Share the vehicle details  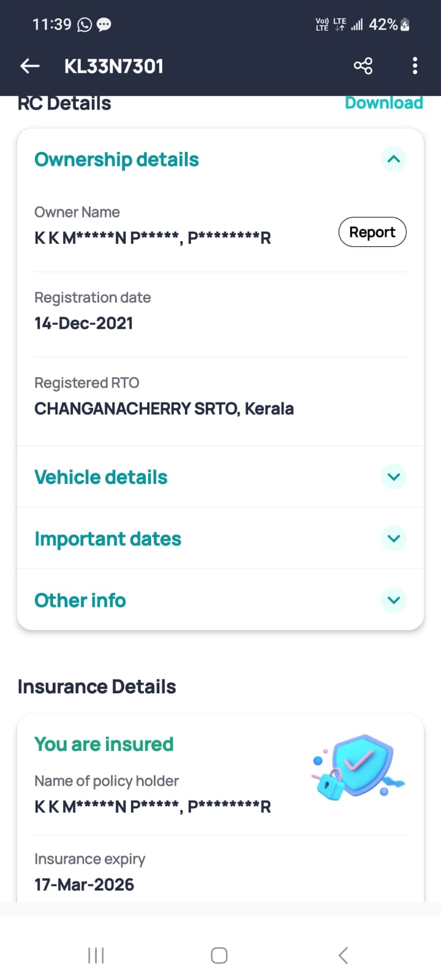363,66
